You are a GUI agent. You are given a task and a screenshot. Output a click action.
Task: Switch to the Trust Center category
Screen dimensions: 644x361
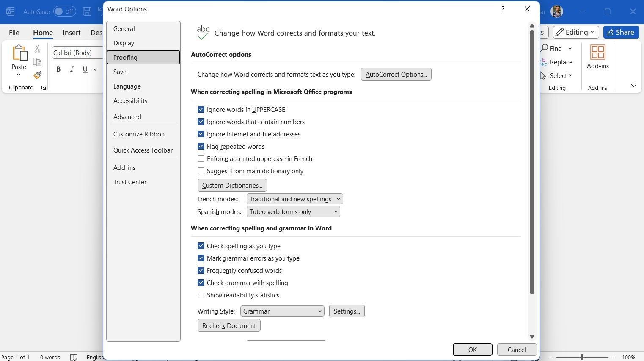pyautogui.click(x=130, y=182)
